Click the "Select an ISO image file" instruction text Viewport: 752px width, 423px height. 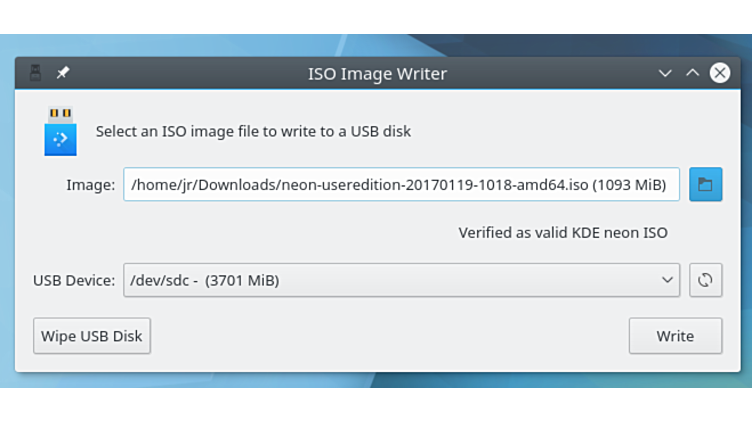pos(253,131)
